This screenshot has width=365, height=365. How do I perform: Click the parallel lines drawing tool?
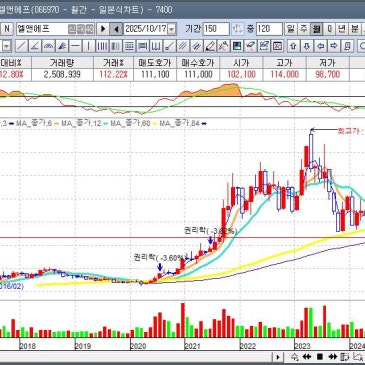tap(183, 46)
